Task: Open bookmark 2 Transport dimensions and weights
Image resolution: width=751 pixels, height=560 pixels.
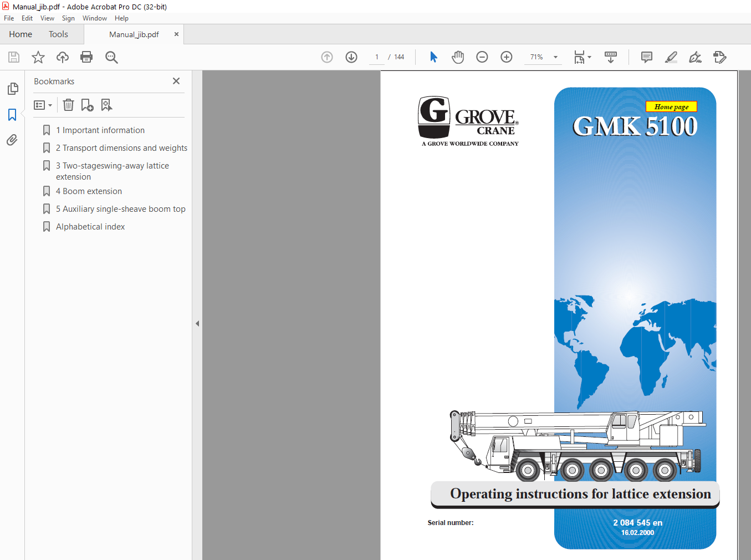Action: coord(121,148)
